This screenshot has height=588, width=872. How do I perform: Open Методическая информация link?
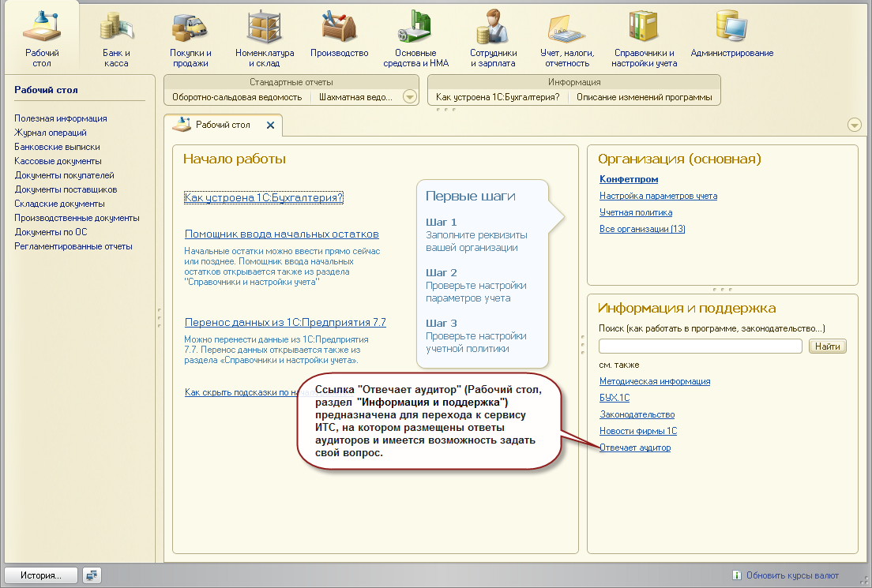click(655, 381)
